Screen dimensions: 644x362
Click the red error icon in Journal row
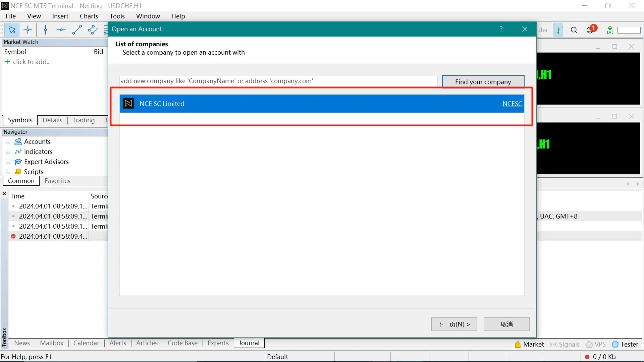click(13, 236)
